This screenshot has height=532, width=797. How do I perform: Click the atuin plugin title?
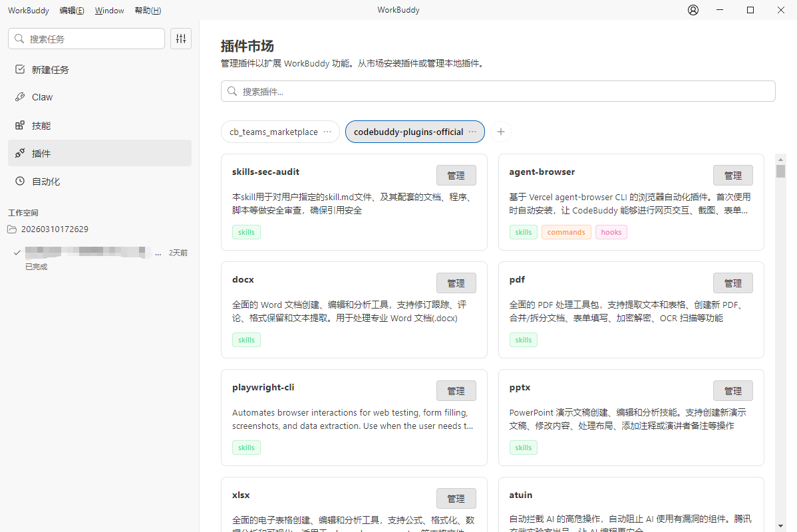[x=521, y=495]
